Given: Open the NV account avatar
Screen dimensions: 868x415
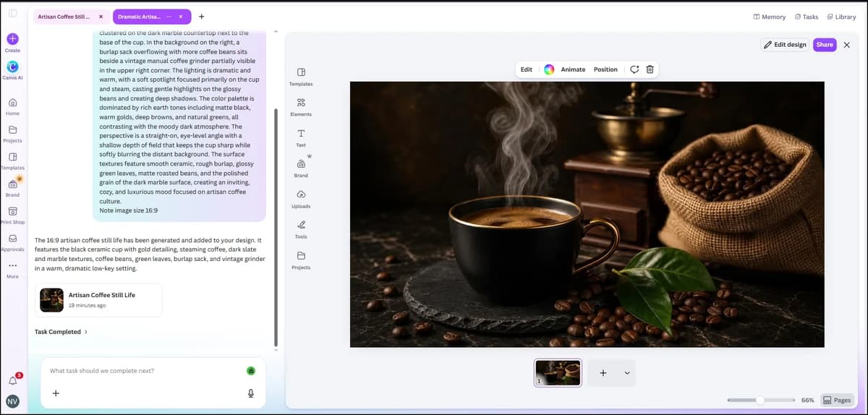Looking at the screenshot, I should pyautogui.click(x=12, y=401).
